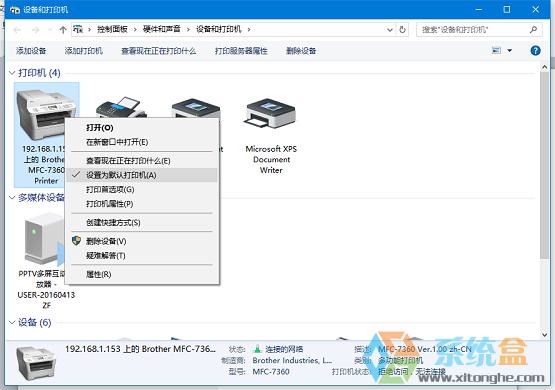Screen dimensions: 555x390
Task: Click the address bar location icon
Action: 78,29
